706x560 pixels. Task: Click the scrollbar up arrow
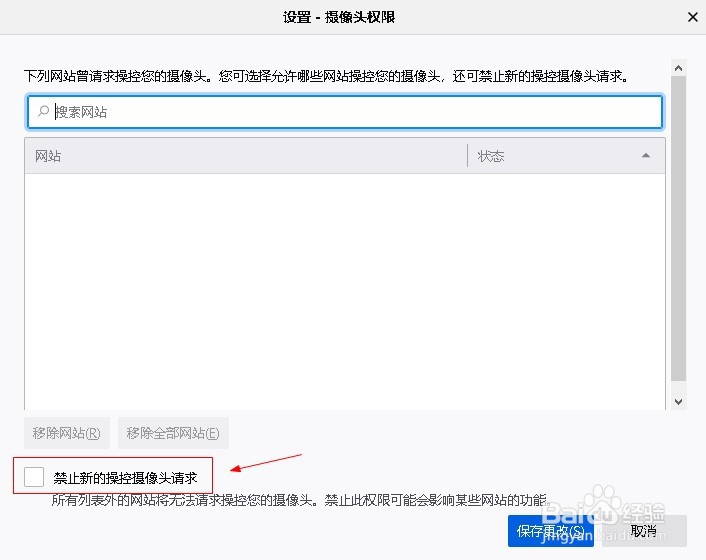[x=679, y=68]
